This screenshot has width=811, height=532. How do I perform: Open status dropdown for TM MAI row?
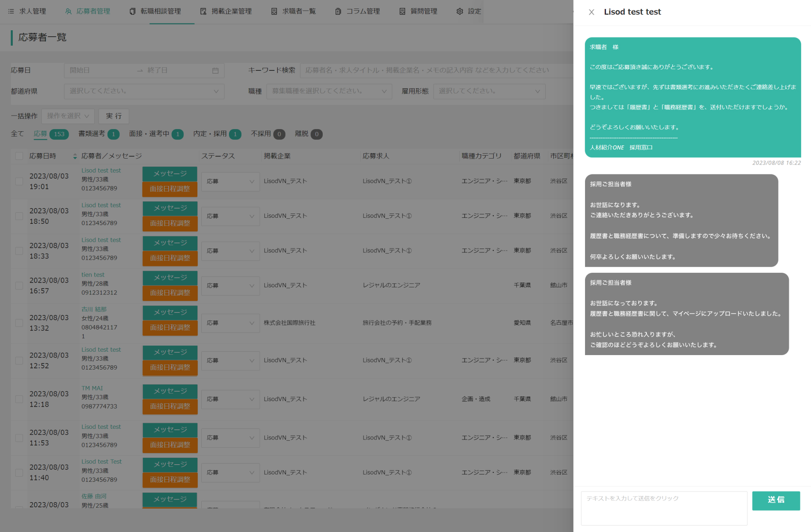coord(230,399)
